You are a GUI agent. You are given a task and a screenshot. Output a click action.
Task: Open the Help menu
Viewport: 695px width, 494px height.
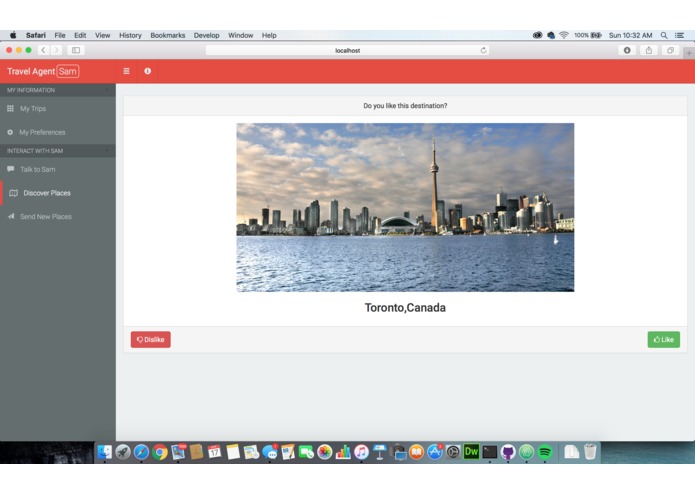pos(269,35)
